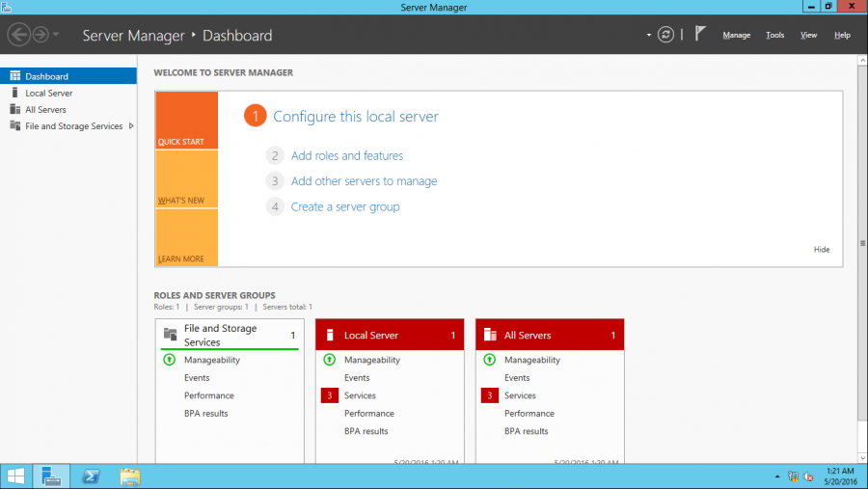This screenshot has height=489, width=868.
Task: Select All Servers in the sidebar
Action: click(x=68, y=110)
